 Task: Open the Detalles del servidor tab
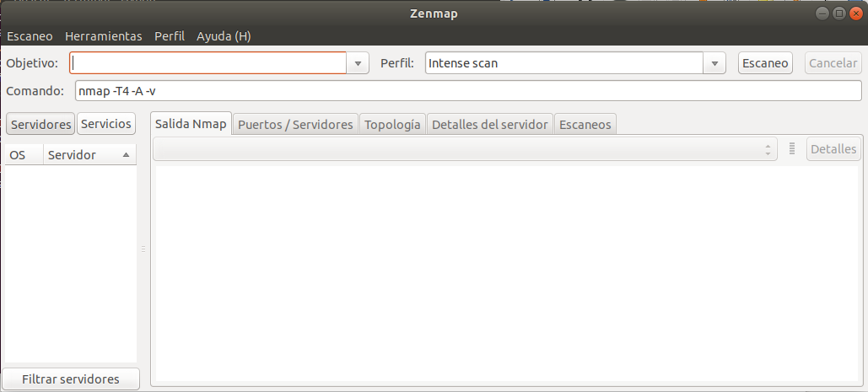490,124
